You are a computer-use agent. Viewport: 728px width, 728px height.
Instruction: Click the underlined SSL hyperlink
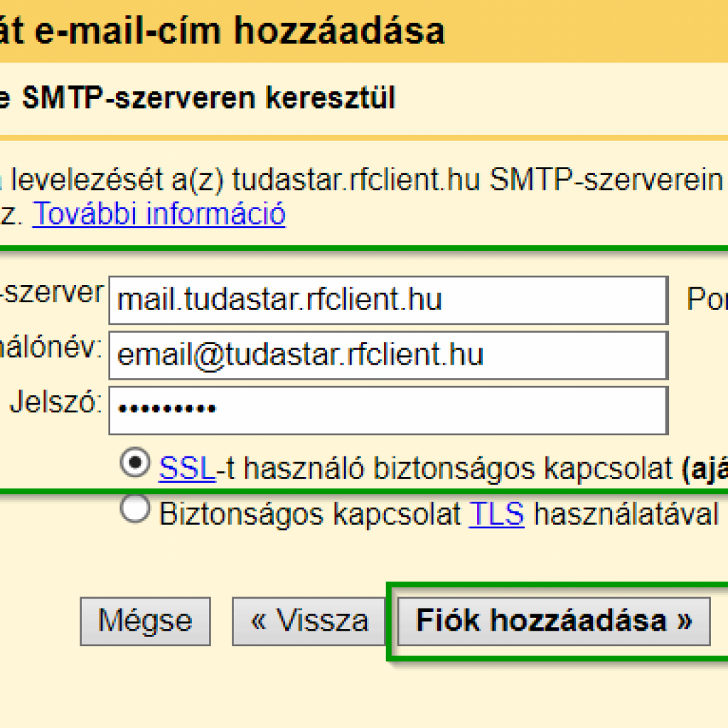coord(187,469)
